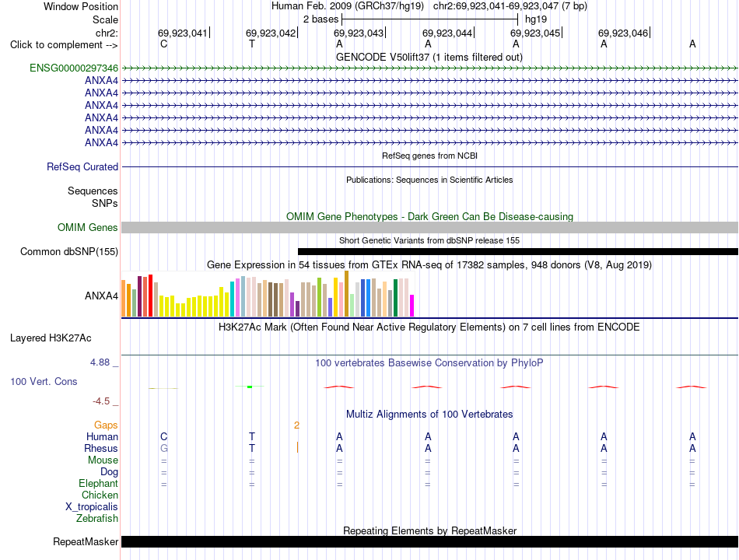Click the hg19 label beside scale bar
The height and width of the screenshot is (560, 739).
536,19
